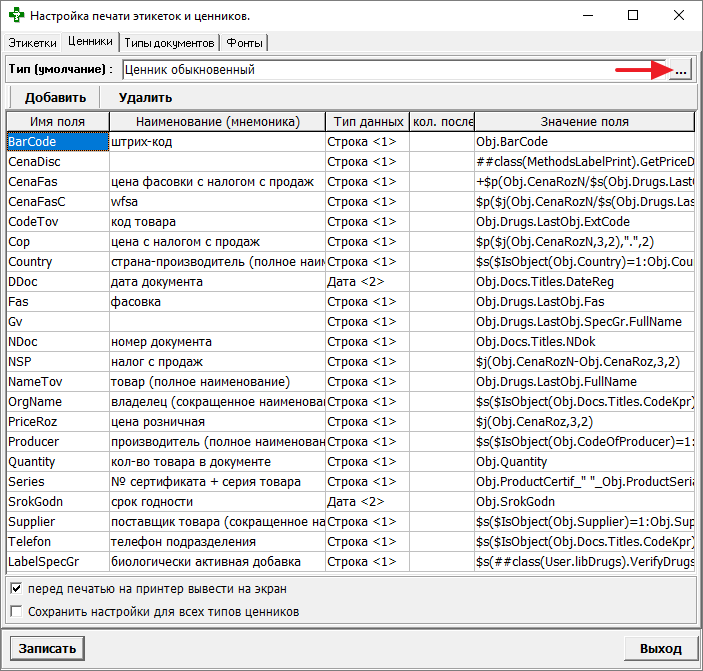The image size is (703, 671).
Task: Maximize the settings window
Action: (x=633, y=16)
